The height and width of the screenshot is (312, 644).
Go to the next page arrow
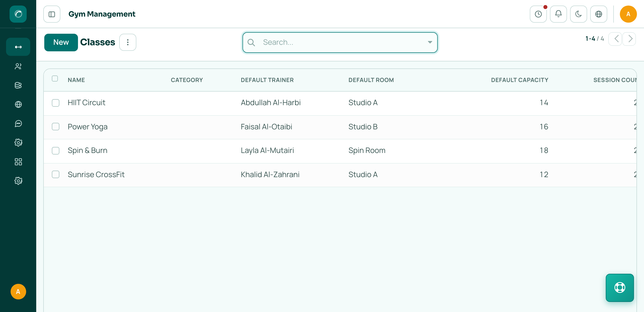[x=629, y=39]
